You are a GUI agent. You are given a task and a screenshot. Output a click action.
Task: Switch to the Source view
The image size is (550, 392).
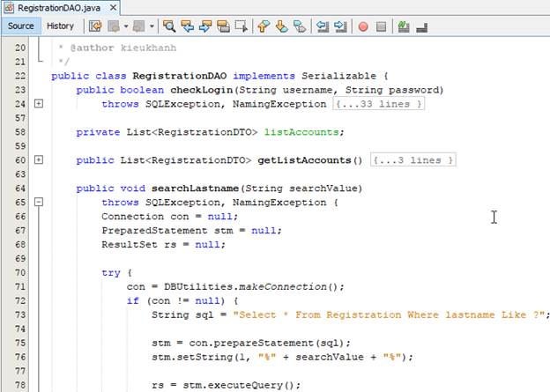(x=21, y=26)
